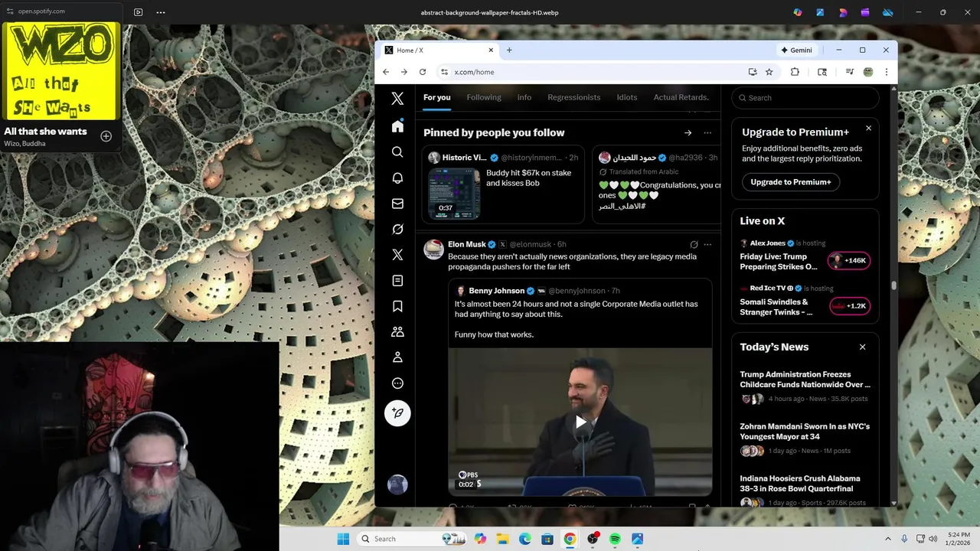
Task: Open Profile person icon in X sidebar
Action: 397,357
